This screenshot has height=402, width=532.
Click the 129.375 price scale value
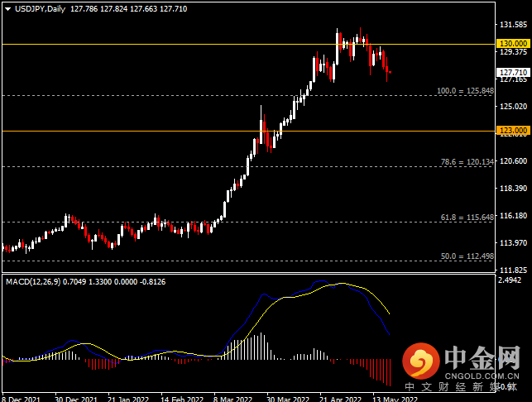pos(513,51)
